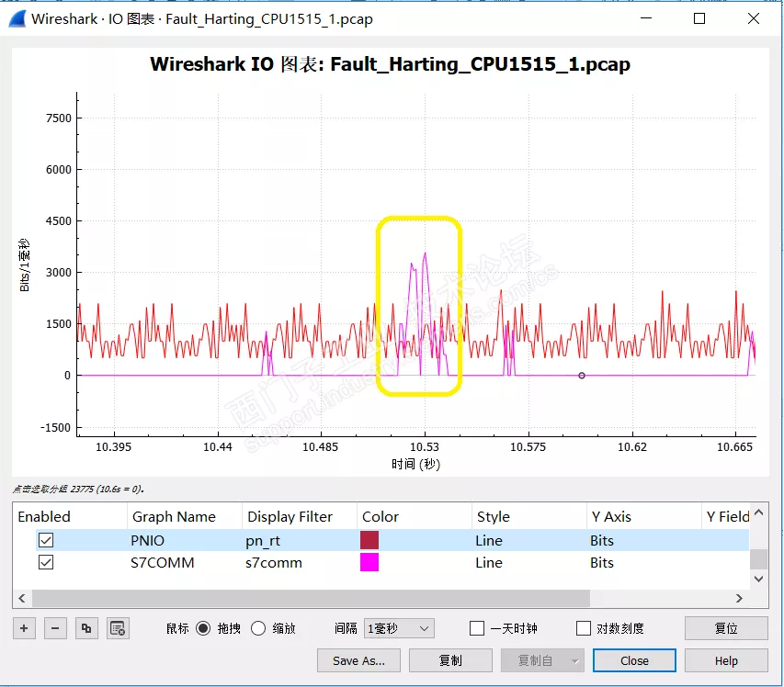
Task: Select the 缩放 zoom mouse radio button
Action: point(258,628)
